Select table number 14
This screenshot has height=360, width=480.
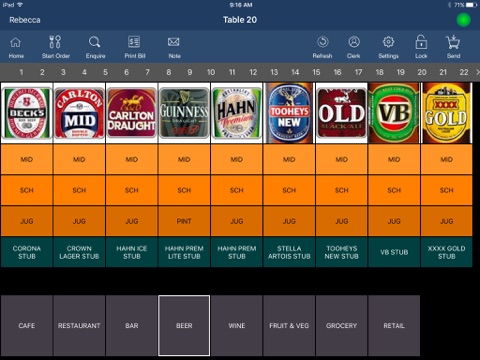(x=295, y=72)
